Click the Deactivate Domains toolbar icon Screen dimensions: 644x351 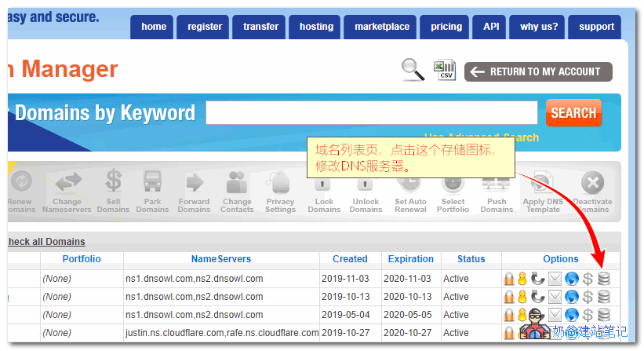click(x=593, y=190)
